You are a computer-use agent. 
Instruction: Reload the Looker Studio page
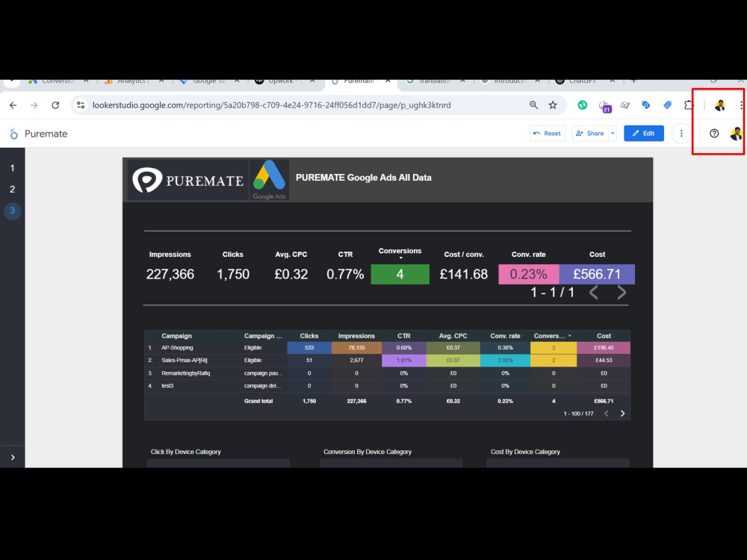point(55,105)
